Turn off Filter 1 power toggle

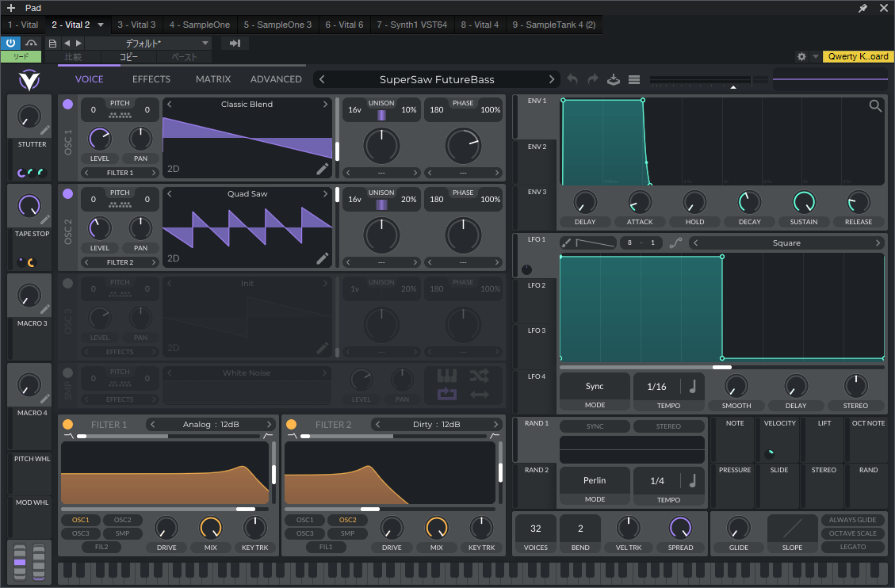click(x=67, y=424)
